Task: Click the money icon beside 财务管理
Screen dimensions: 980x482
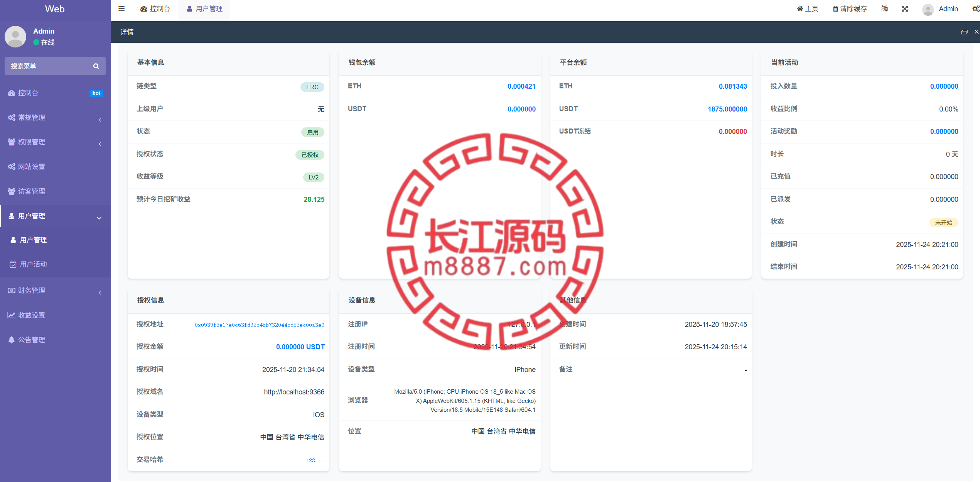Action: [12, 291]
